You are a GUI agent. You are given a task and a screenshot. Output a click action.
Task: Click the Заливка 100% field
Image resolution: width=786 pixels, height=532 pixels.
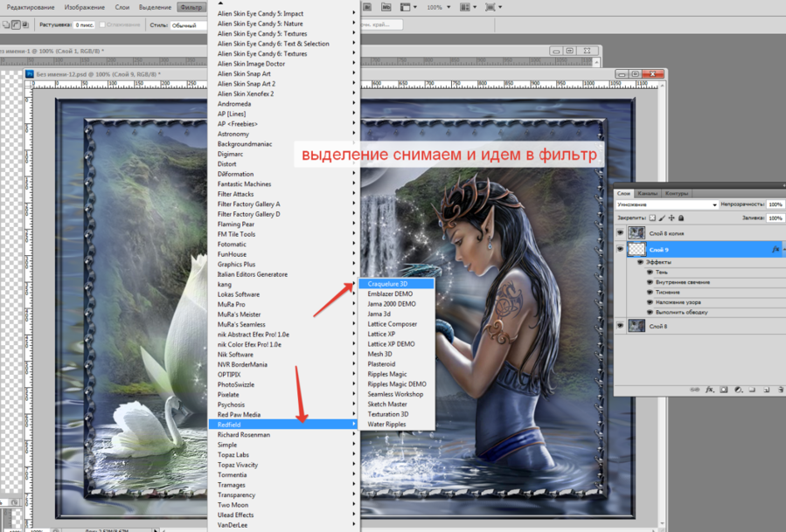tap(776, 218)
